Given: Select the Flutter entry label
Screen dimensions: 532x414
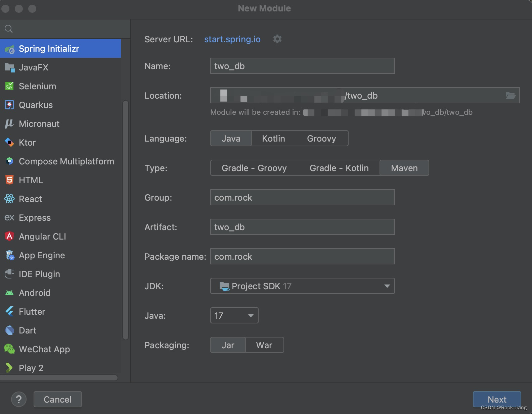Looking at the screenshot, I should click(32, 312).
